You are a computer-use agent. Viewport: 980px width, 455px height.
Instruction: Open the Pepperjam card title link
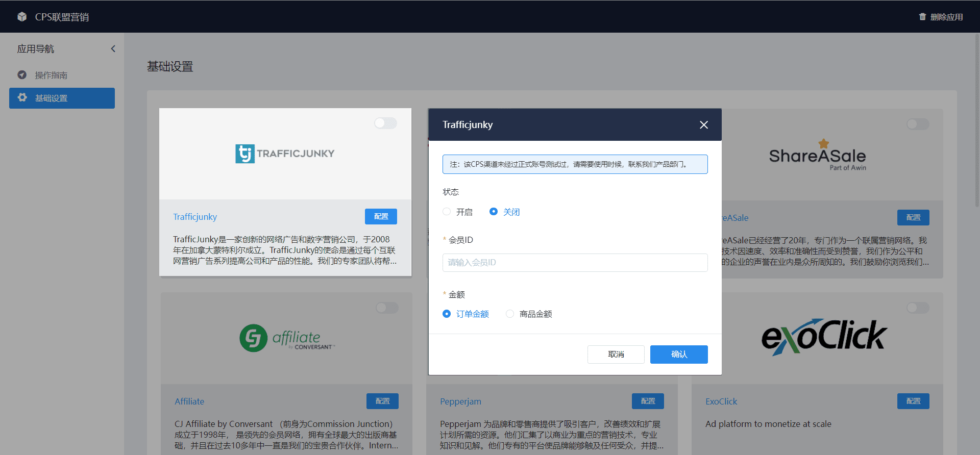tap(460, 401)
